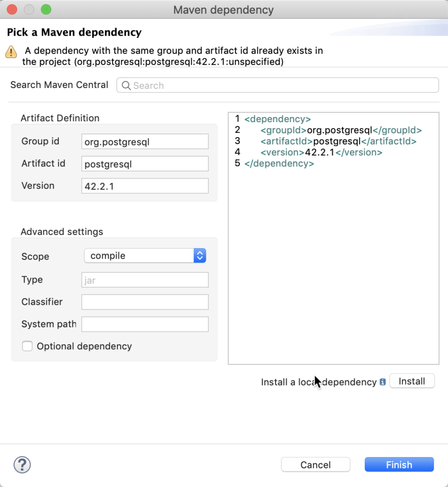This screenshot has height=487, width=448.
Task: Click the Classifier input field
Action: tap(145, 302)
